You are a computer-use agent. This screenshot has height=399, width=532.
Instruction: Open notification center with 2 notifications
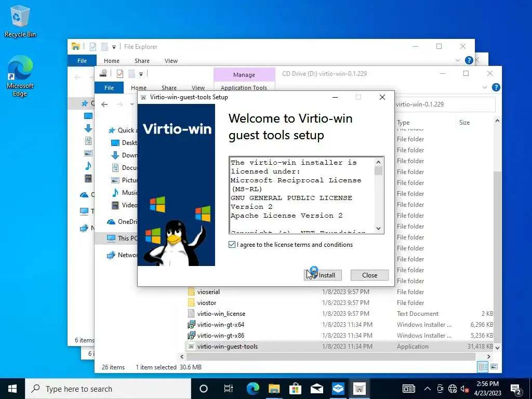pyautogui.click(x=516, y=389)
